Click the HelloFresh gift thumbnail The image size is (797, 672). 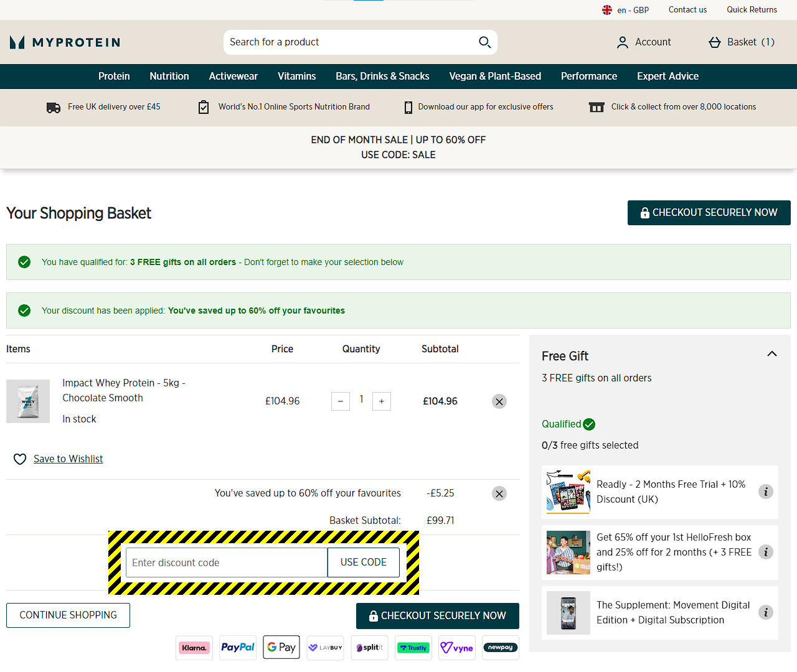pos(568,553)
